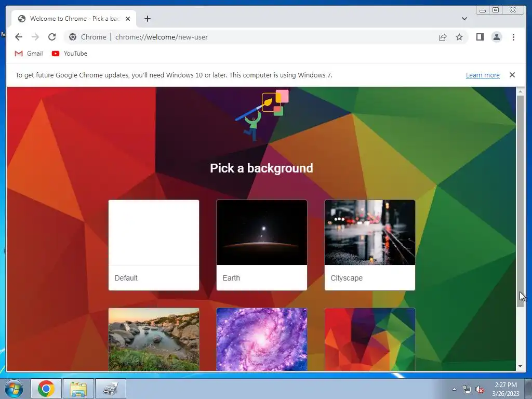Bookmark this tab with the star

pyautogui.click(x=459, y=37)
